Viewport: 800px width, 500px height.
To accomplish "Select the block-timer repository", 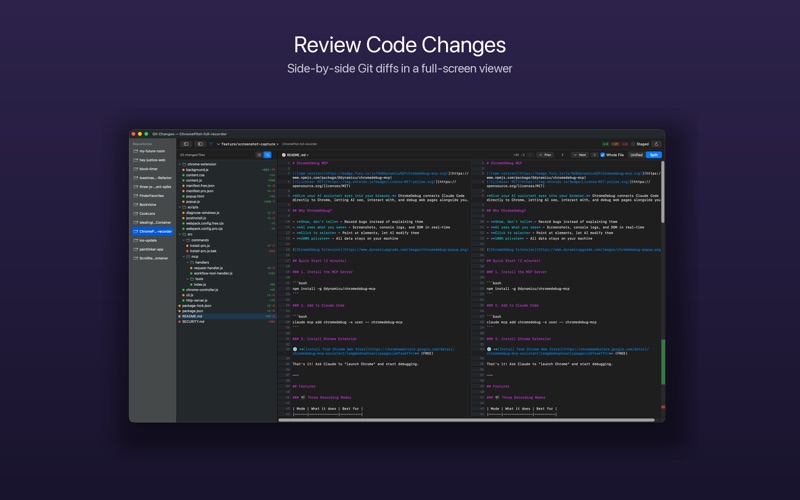I will [153, 169].
